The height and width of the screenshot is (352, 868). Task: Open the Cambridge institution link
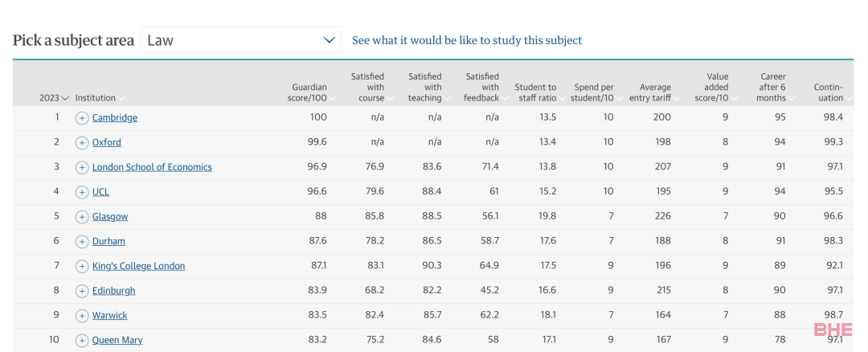(115, 118)
